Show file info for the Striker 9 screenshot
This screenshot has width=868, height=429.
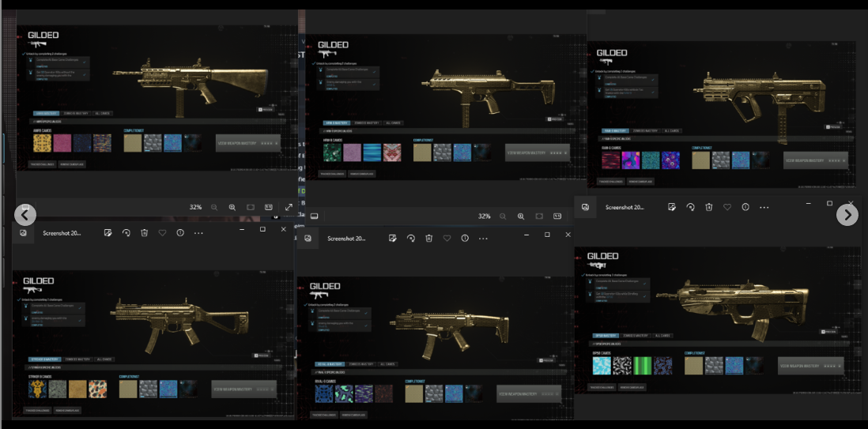(180, 233)
